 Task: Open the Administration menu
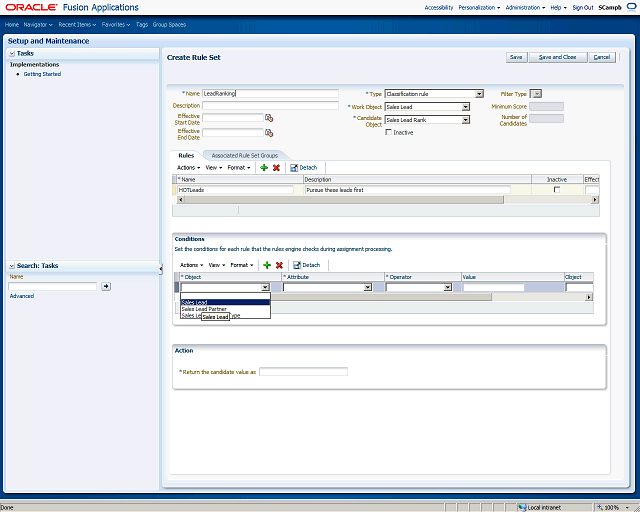(525, 8)
